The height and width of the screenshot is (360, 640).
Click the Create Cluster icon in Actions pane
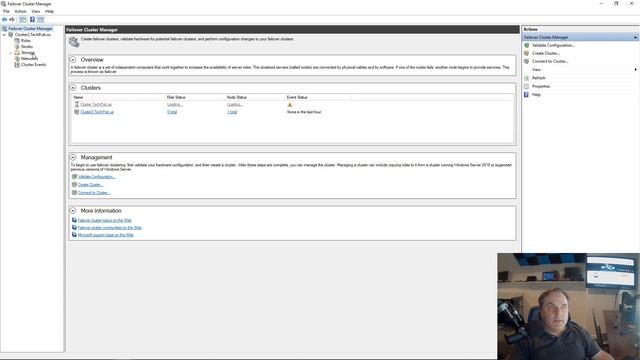527,53
